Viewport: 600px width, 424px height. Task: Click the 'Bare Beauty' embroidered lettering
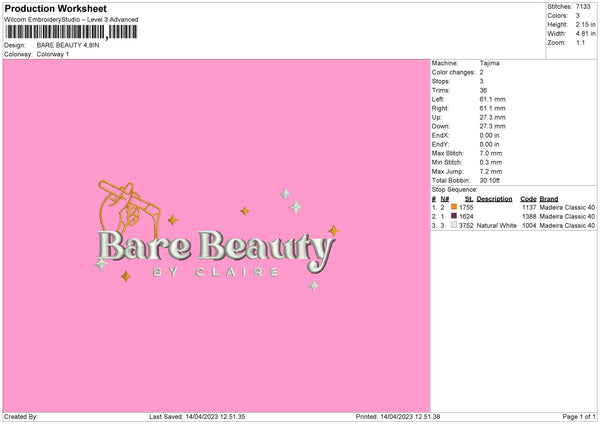pos(214,246)
